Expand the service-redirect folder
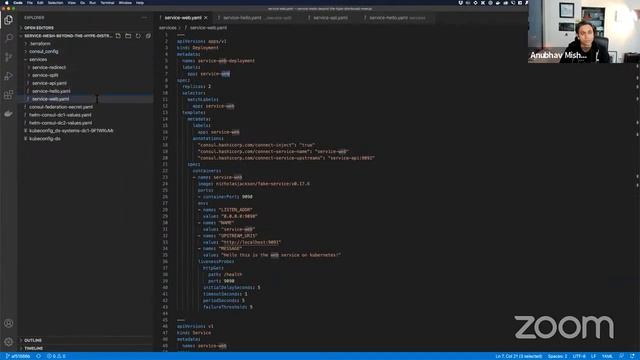Screen dimensions: 640x360 [x=49, y=67]
